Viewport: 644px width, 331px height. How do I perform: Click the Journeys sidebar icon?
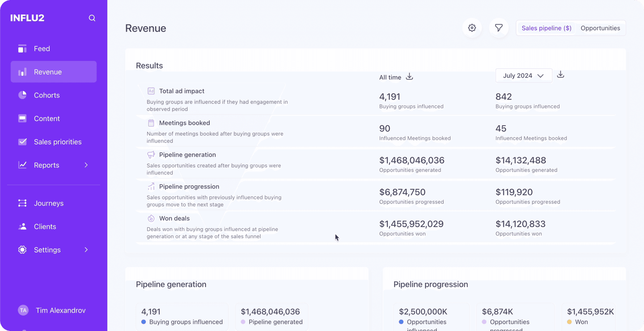point(22,203)
